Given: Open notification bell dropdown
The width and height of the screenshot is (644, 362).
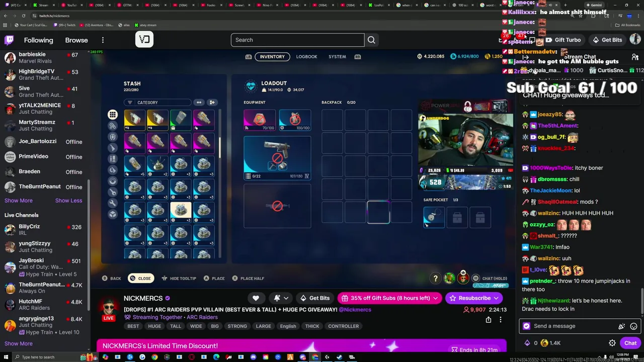Looking at the screenshot, I should pos(281,298).
